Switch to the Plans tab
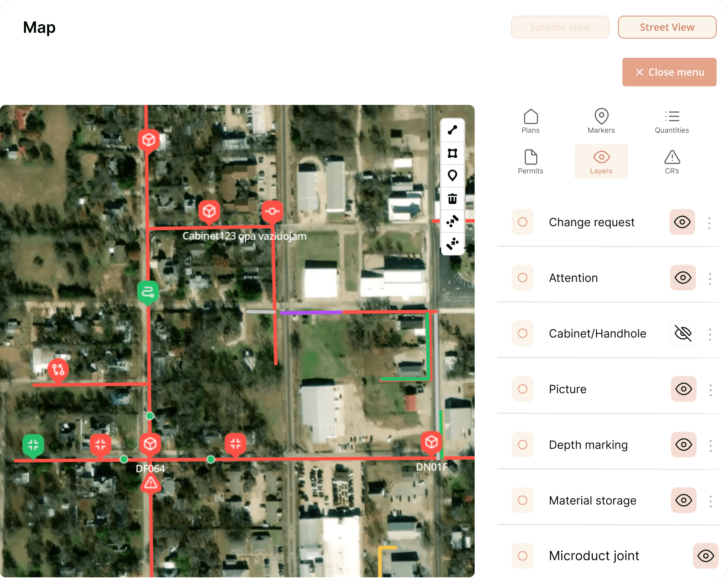This screenshot has width=728, height=578. coord(530,121)
